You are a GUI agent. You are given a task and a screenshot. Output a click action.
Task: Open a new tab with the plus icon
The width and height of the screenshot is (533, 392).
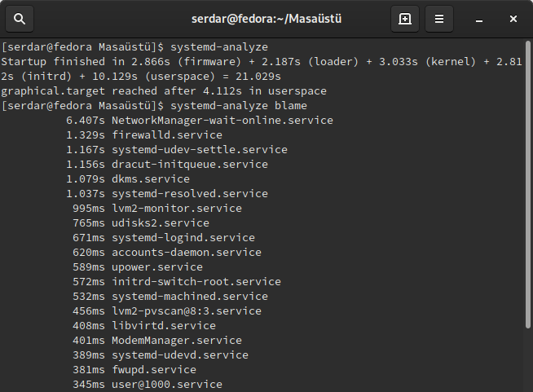coord(405,19)
